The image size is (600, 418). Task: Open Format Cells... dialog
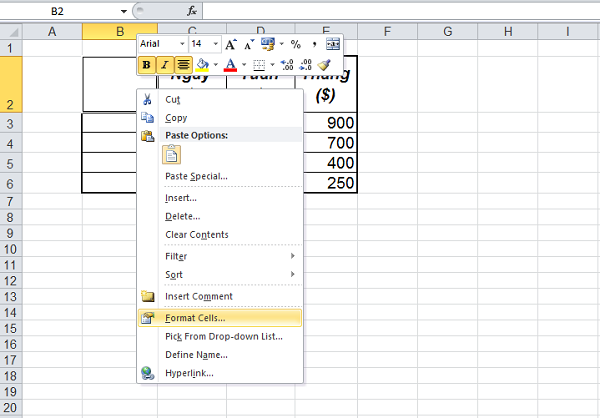[x=220, y=318]
